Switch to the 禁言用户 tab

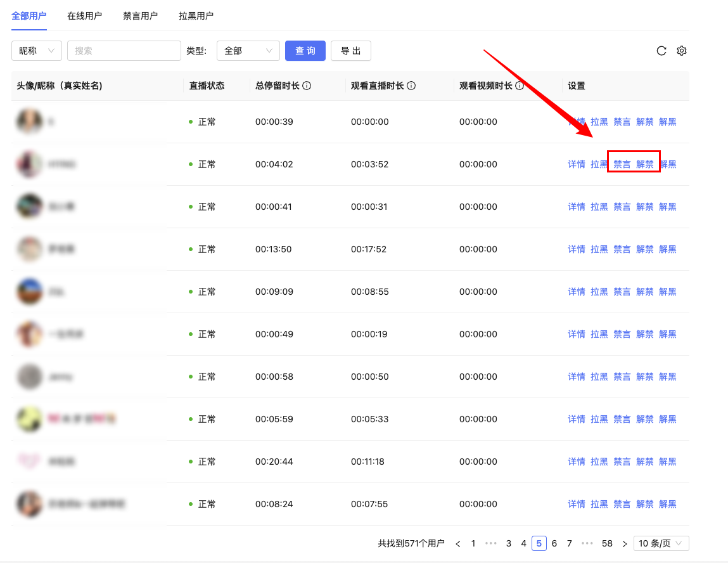(140, 16)
